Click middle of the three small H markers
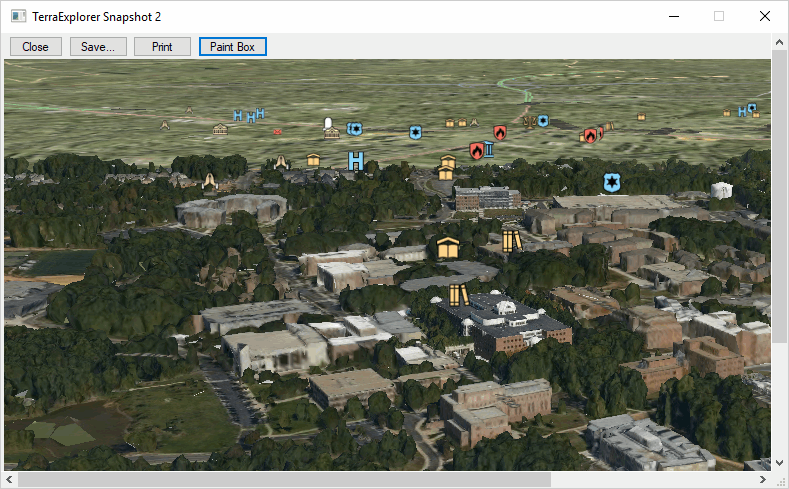 click(x=251, y=118)
